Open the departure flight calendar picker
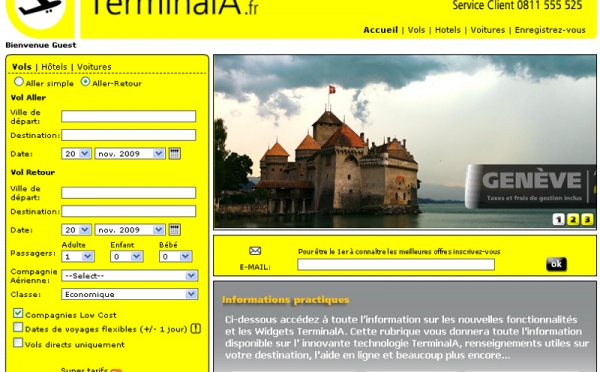The image size is (600, 372). tap(174, 153)
